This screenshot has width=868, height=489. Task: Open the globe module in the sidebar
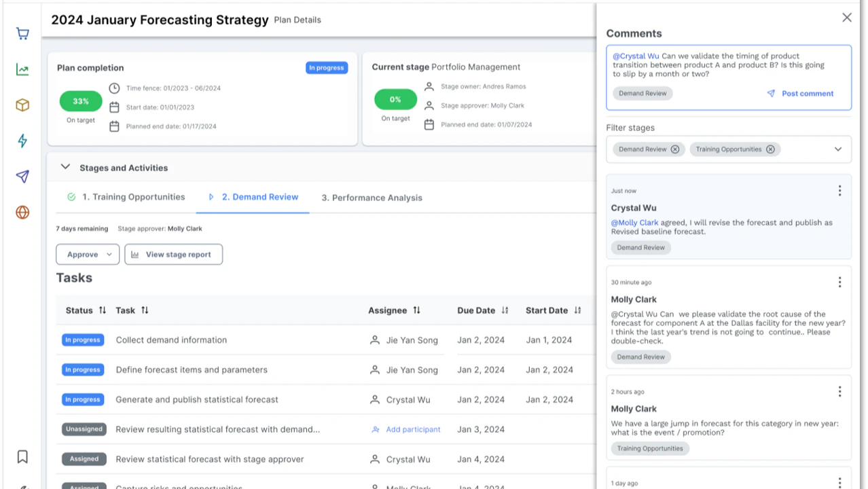(x=22, y=213)
